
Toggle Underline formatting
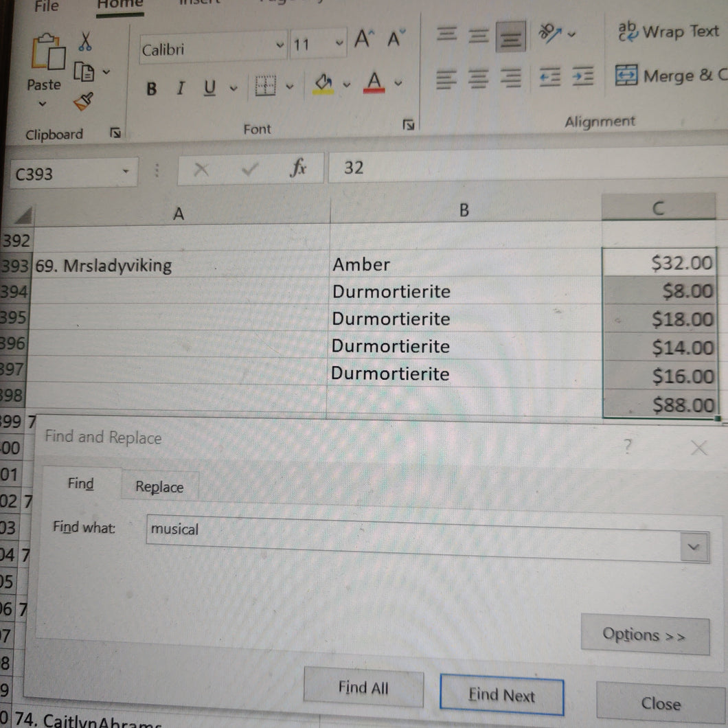[x=210, y=87]
